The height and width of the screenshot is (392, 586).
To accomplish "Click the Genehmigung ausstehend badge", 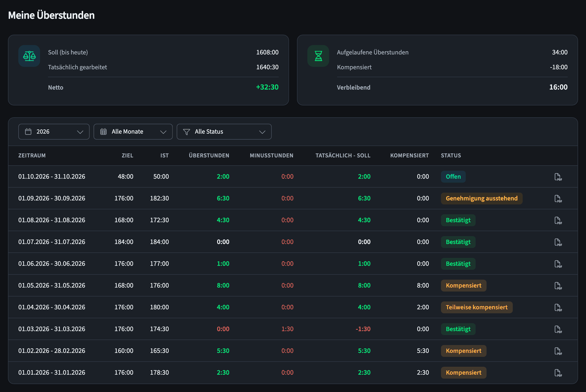I will pos(482,198).
